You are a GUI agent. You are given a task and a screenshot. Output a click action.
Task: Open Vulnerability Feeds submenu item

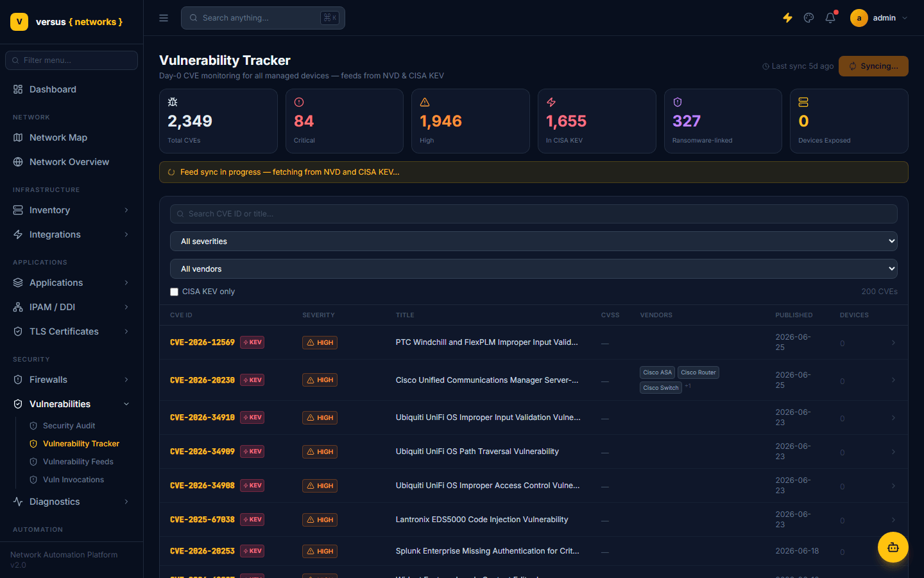click(78, 462)
